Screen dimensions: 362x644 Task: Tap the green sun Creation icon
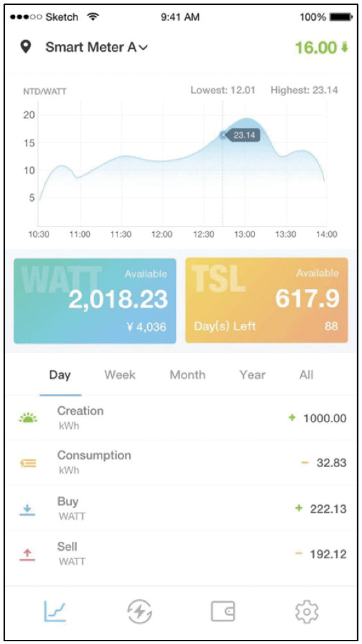click(x=28, y=419)
